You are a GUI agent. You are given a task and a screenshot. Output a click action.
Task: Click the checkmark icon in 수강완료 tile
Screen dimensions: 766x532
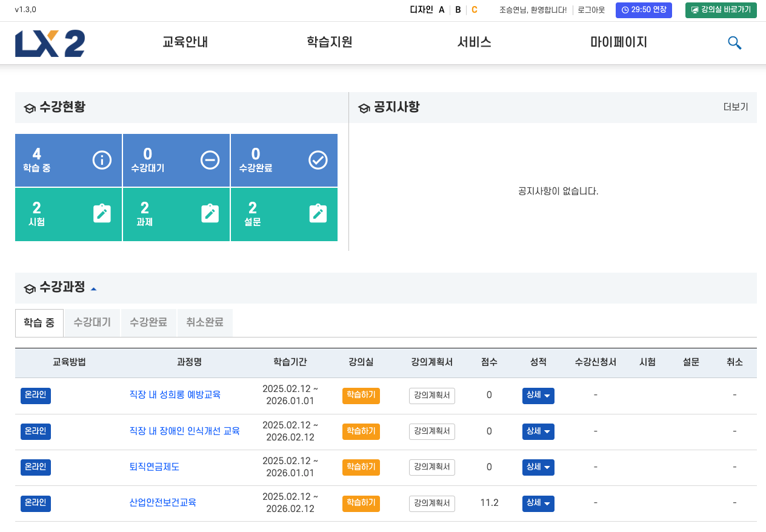click(x=318, y=160)
